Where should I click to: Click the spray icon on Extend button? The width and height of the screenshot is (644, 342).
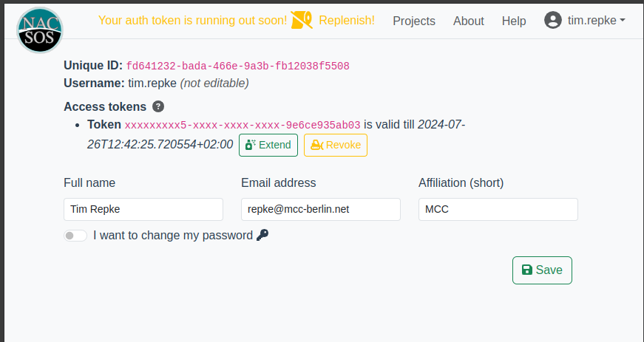click(249, 146)
